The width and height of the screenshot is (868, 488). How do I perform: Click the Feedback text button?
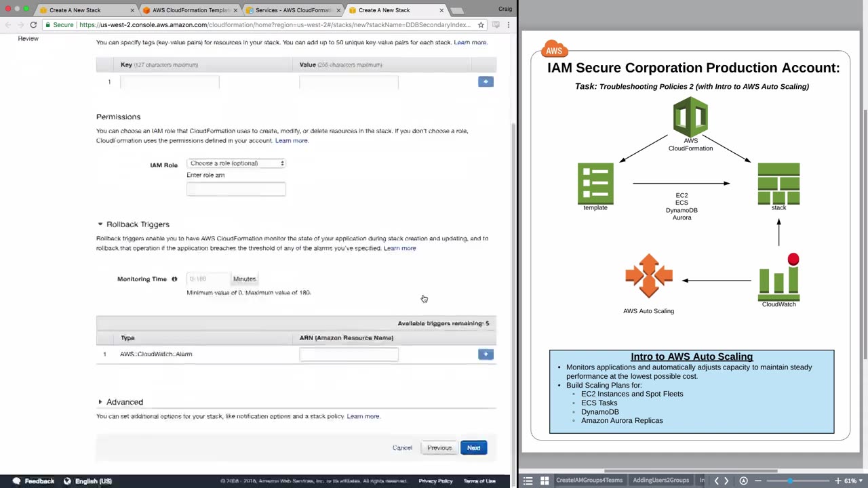39,481
